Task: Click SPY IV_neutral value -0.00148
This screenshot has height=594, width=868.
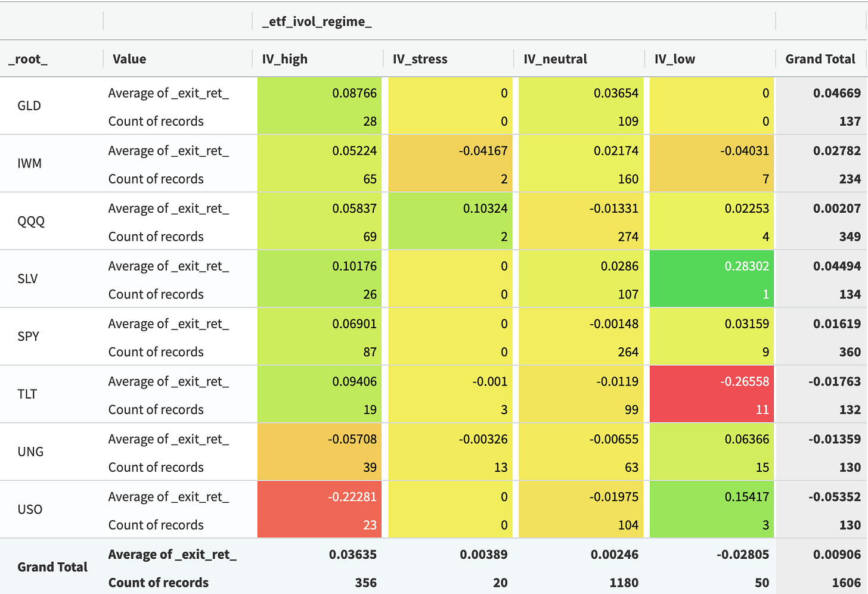Action: [x=613, y=324]
